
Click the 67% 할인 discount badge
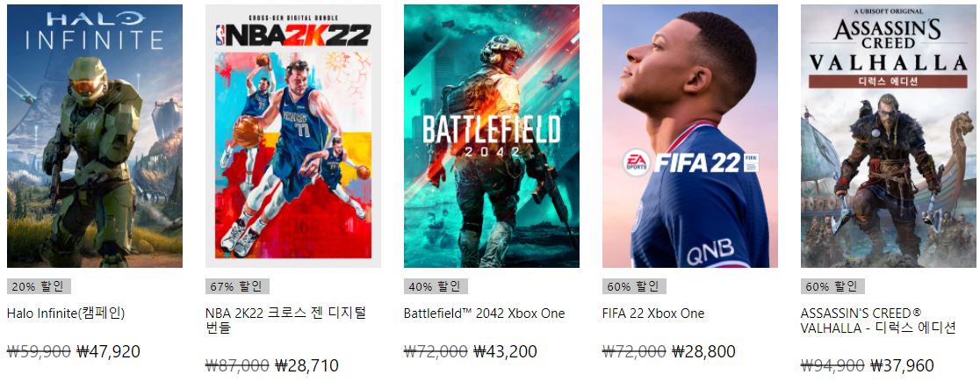tap(237, 287)
